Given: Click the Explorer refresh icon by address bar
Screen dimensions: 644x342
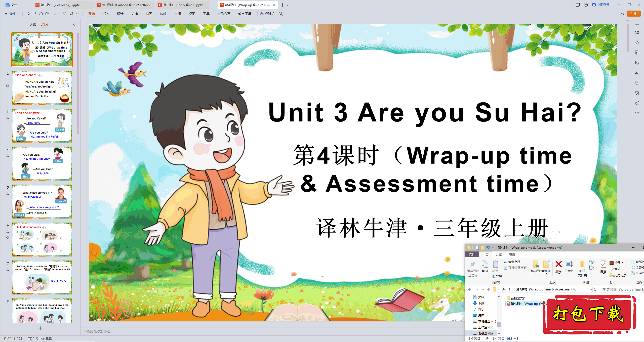Looking at the screenshot, I should click(x=595, y=289).
